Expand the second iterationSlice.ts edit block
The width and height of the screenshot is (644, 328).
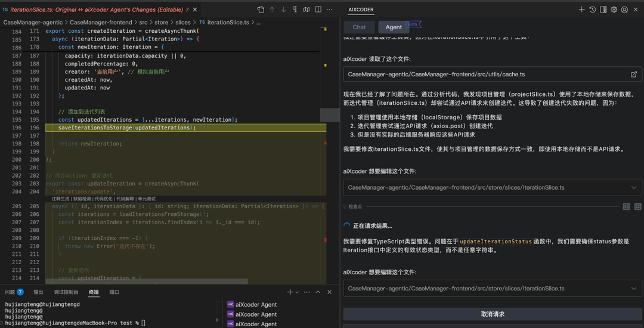point(633,289)
